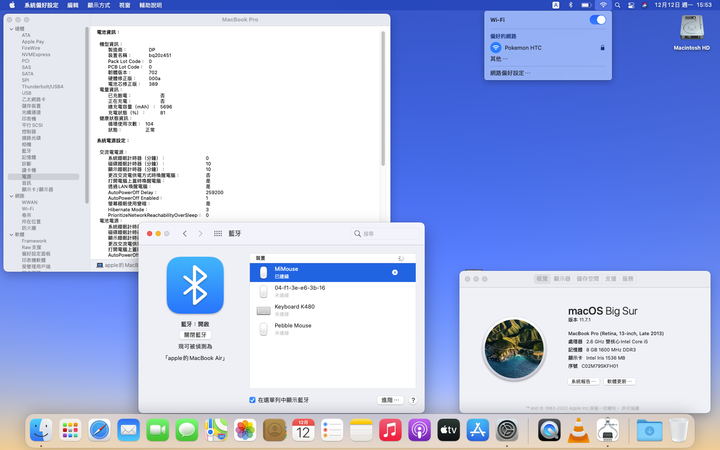Screen dimensions: 720x450
Task: Open the Downloads folder in the Dock
Action: tap(649, 430)
